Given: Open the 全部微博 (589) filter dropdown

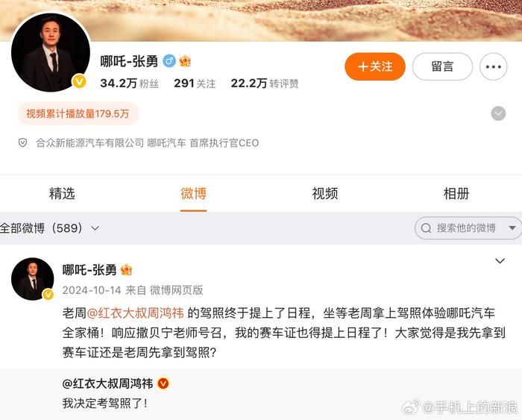Looking at the screenshot, I should [49, 228].
